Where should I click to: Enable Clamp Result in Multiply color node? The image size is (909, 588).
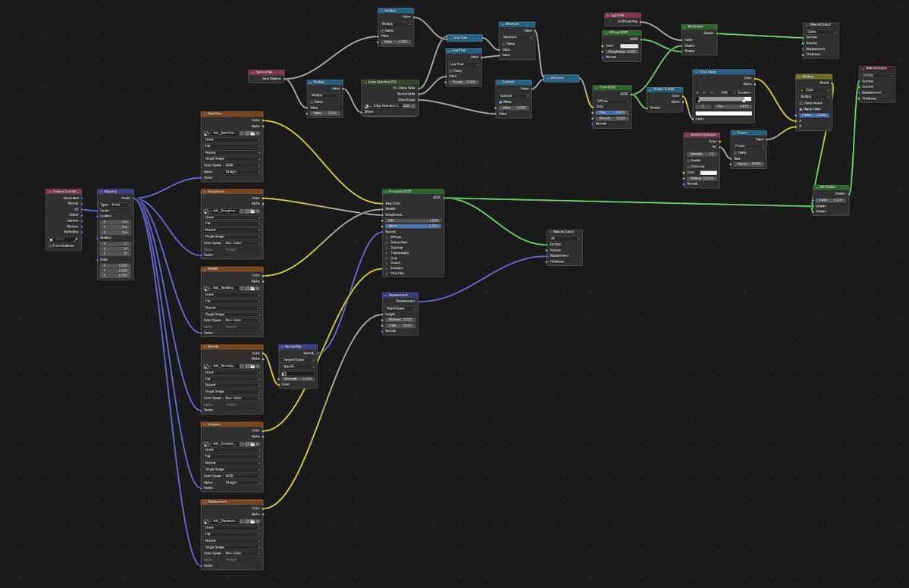801,103
